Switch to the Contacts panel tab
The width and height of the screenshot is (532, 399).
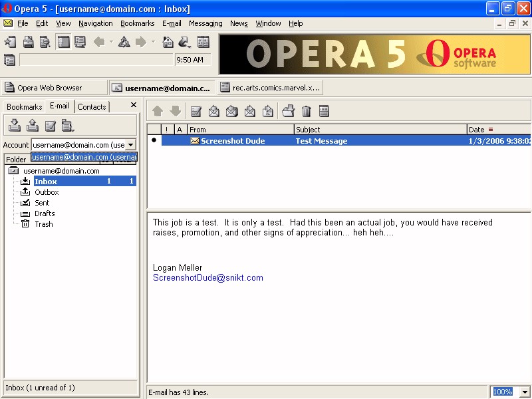[92, 107]
